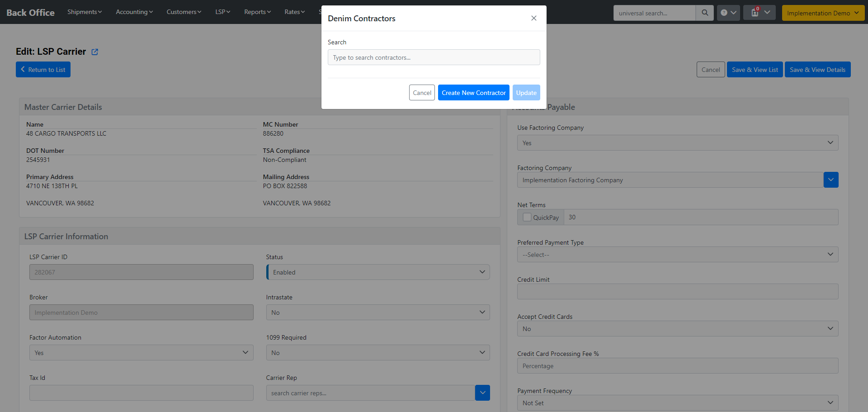Toggle the QuickPay checkbox
Screen dimensions: 868x412
click(527, 217)
